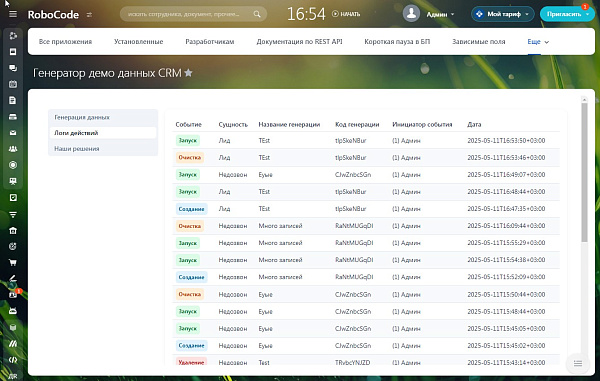Viewport: 600px width, 381px height.
Task: Expand the Мой тариф dropdown
Action: point(502,14)
